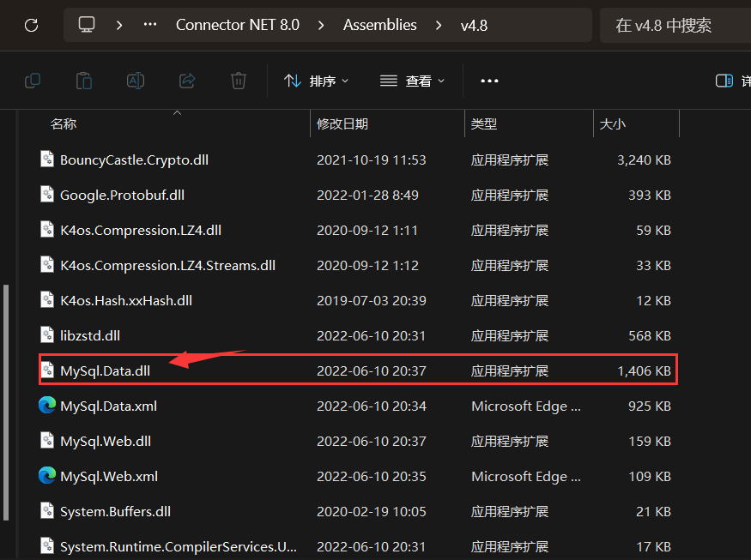The width and height of the screenshot is (751, 560).
Task: Click the 3,240 KB size cell
Action: click(645, 160)
